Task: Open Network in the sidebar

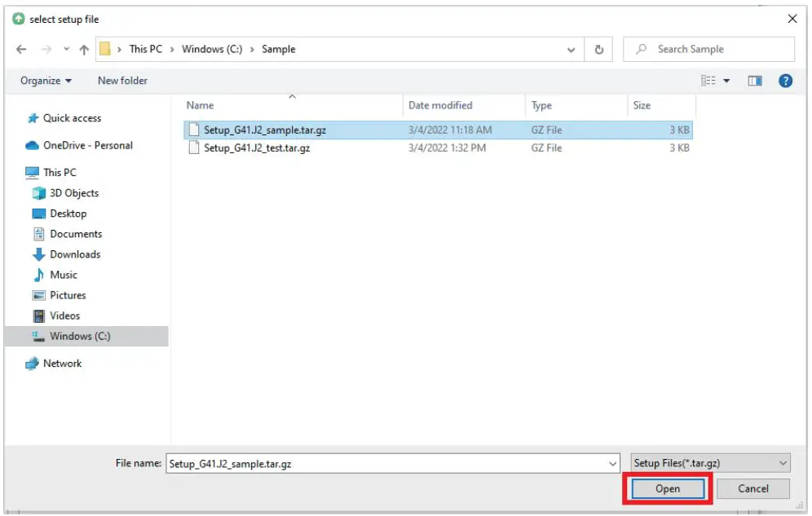Action: pyautogui.click(x=62, y=364)
